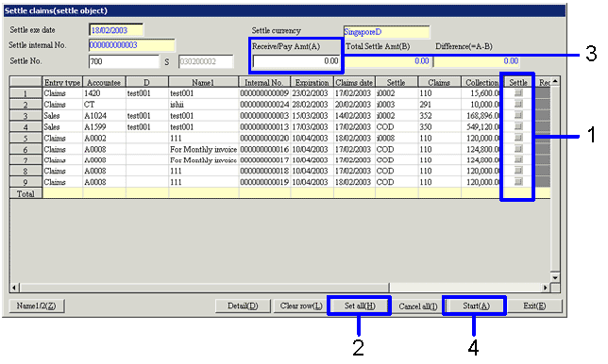Click the Total Settle Amt(B) value field
Screen dimensions: 608x364
[x=387, y=61]
